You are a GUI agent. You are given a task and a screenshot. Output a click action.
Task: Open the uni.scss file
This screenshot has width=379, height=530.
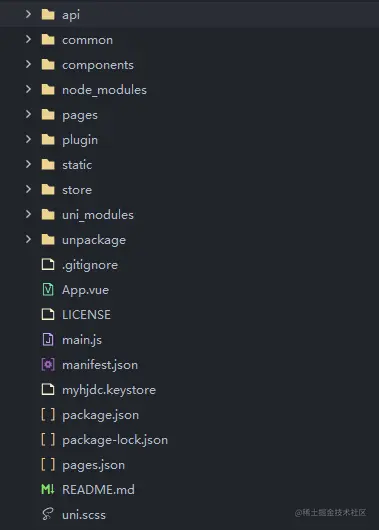click(84, 515)
